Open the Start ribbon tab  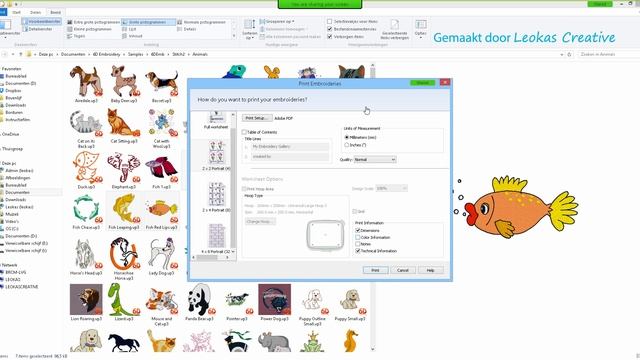tap(16, 12)
